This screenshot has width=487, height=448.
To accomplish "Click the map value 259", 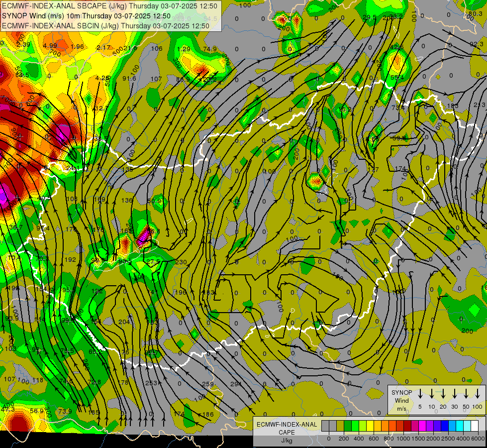I will 208,384.
